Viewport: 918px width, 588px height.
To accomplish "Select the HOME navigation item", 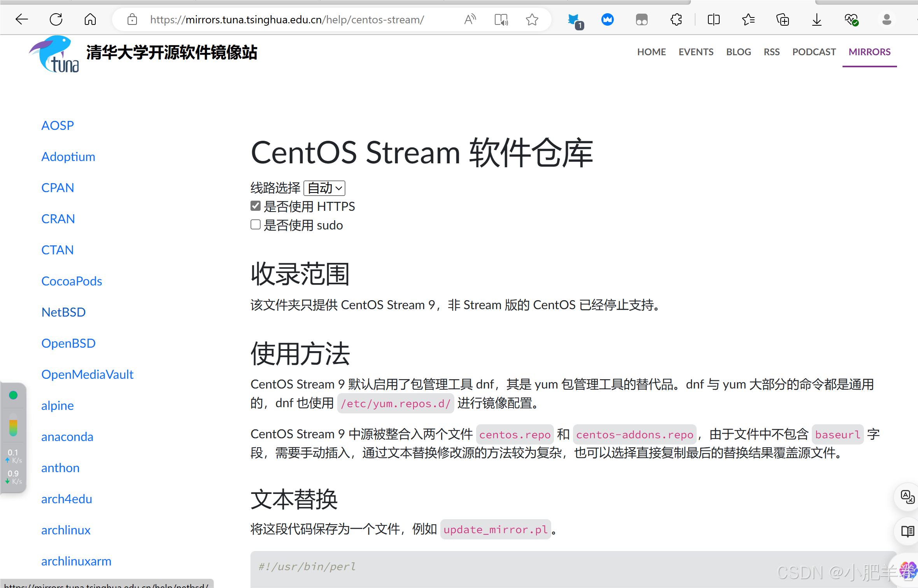I will [651, 52].
